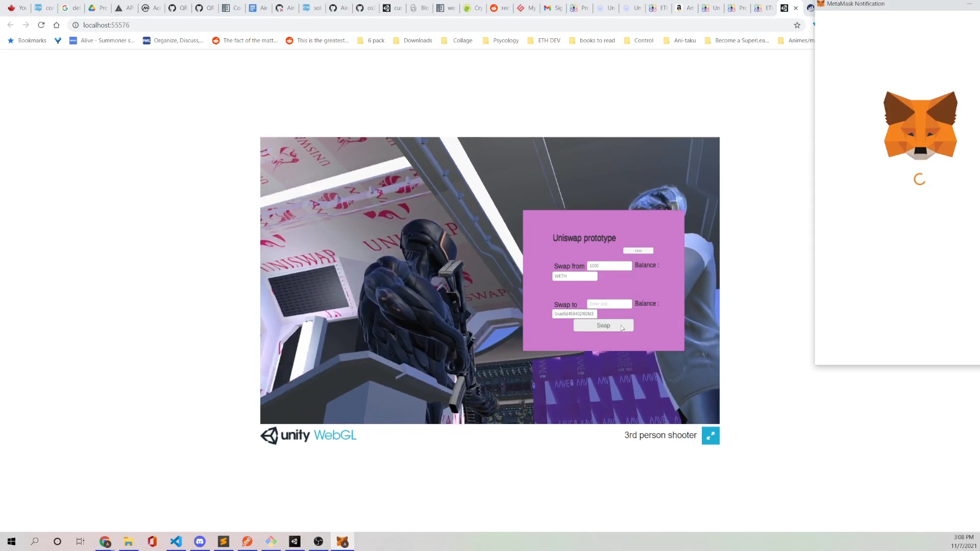Viewport: 980px width, 551px height.
Task: Expand the ETH DEV bookmarks folder
Action: 544,40
